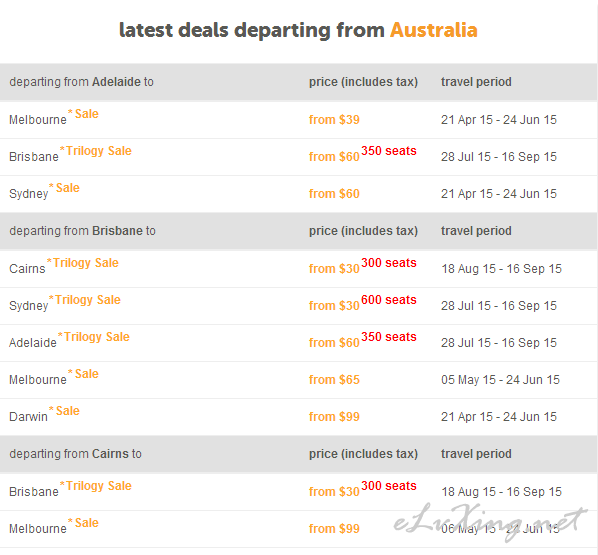Image resolution: width=598 pixels, height=555 pixels.
Task: Click the from $39 price for Melbourne
Action: tap(334, 120)
